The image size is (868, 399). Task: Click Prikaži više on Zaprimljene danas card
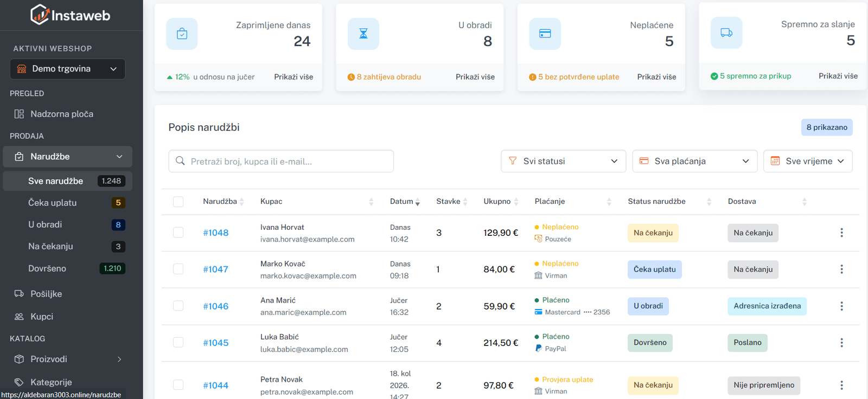click(x=293, y=77)
